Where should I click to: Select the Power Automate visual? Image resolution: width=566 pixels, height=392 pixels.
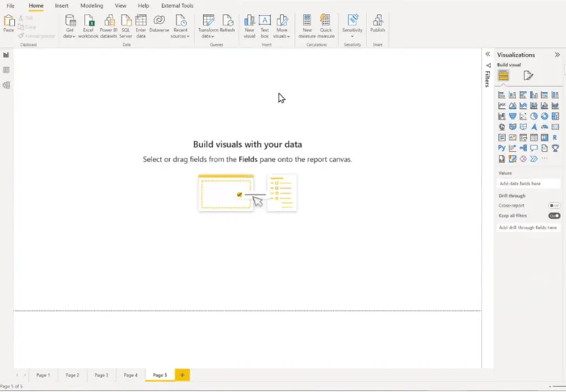[534, 158]
